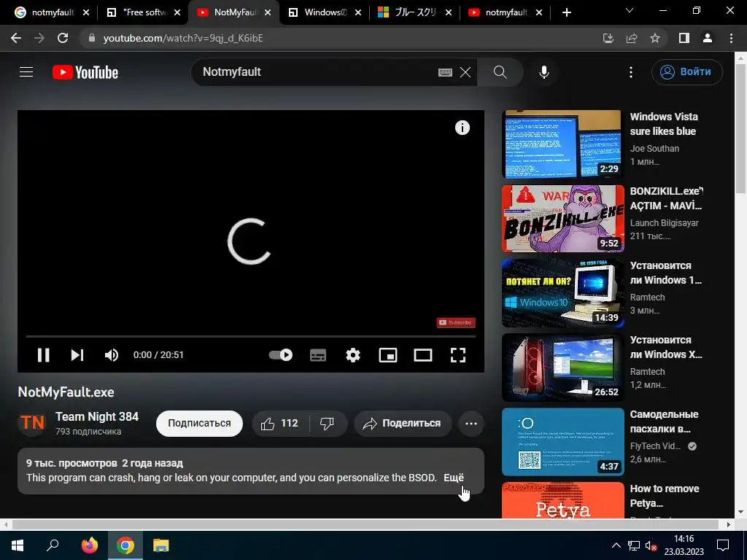Show hidden system tray icons

(616, 545)
